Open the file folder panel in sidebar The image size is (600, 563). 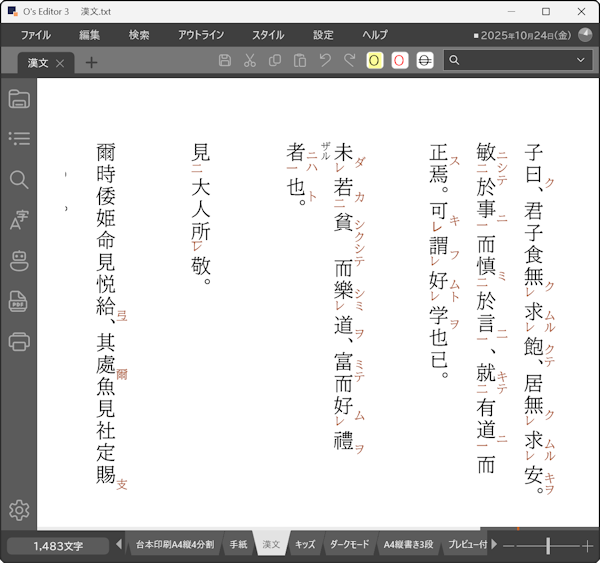pyautogui.click(x=18, y=98)
